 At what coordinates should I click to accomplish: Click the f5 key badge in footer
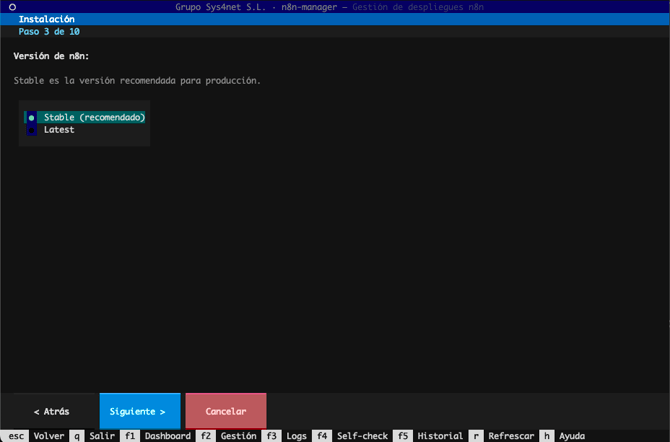pos(403,436)
